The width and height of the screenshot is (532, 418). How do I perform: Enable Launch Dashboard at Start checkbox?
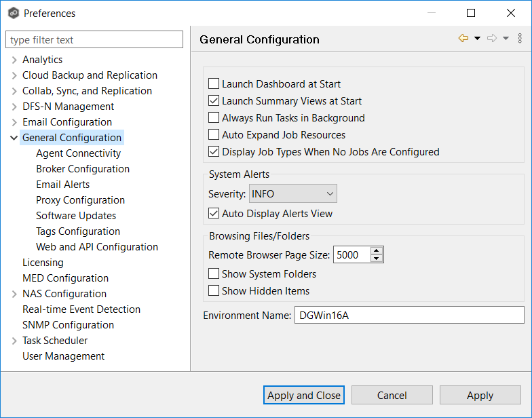[214, 84]
